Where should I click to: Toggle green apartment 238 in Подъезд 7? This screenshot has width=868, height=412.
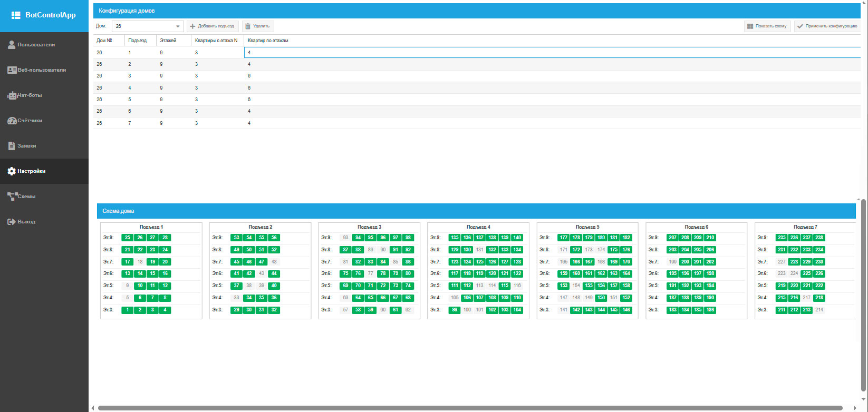[x=819, y=238]
